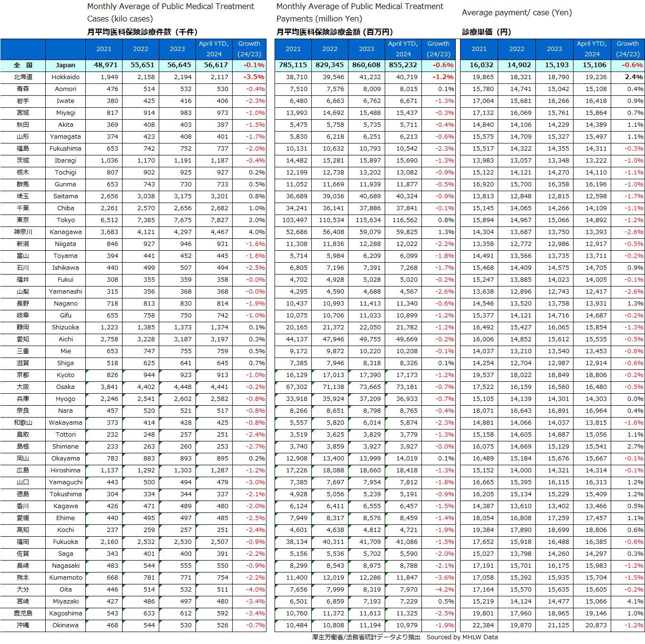Select the Shizuoka prefecture name cell
The image size is (645, 644).
[65, 327]
